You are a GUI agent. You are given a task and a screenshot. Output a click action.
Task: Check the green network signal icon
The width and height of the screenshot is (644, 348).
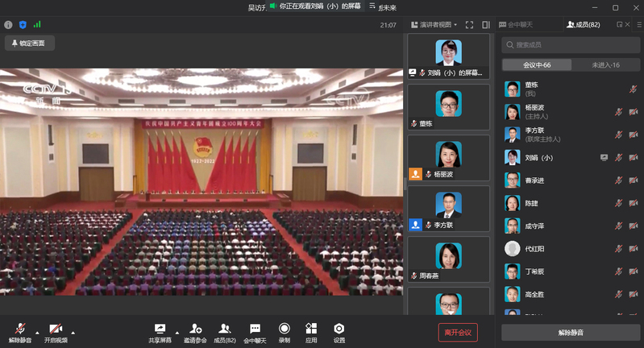(37, 25)
